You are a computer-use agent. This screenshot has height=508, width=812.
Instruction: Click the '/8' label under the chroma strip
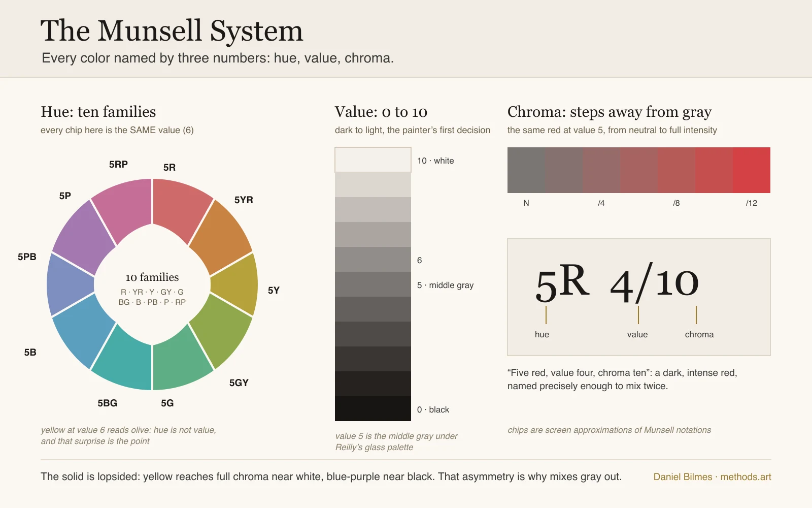[x=676, y=203]
